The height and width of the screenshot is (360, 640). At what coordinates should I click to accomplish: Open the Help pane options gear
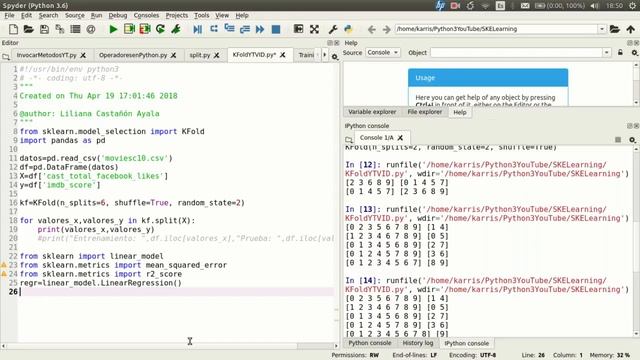pos(634,53)
